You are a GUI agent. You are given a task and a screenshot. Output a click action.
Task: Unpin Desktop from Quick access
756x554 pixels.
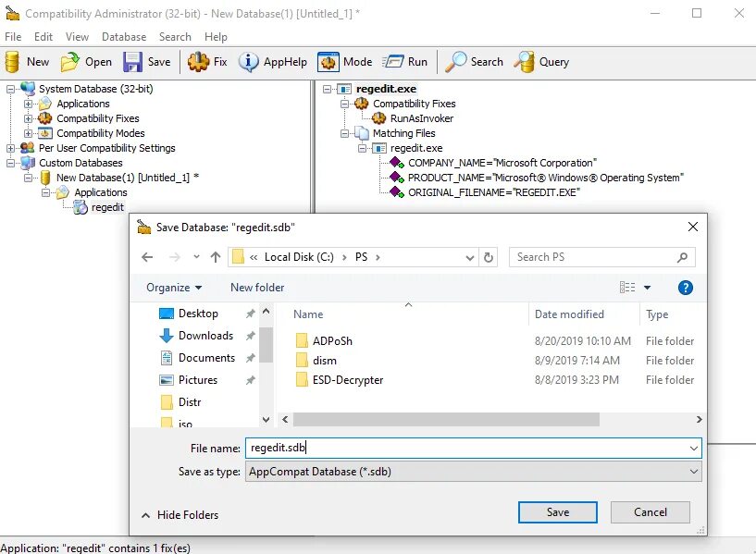pyautogui.click(x=250, y=313)
